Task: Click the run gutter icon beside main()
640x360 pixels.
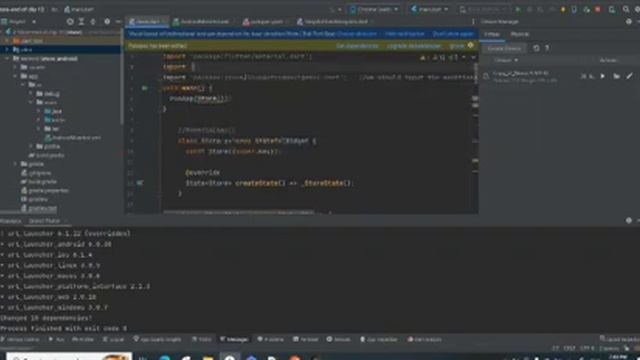Action: (x=144, y=88)
